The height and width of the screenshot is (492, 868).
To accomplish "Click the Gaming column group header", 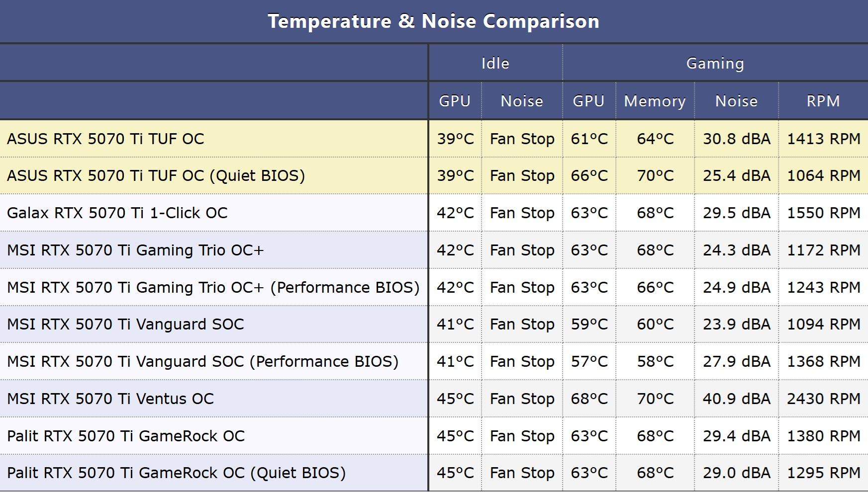I will point(715,64).
